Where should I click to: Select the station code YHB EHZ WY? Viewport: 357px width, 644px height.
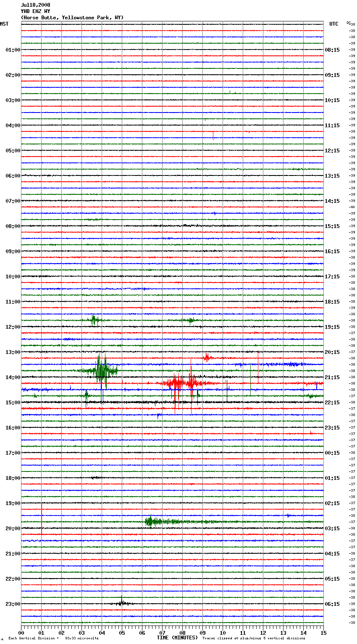[35, 11]
